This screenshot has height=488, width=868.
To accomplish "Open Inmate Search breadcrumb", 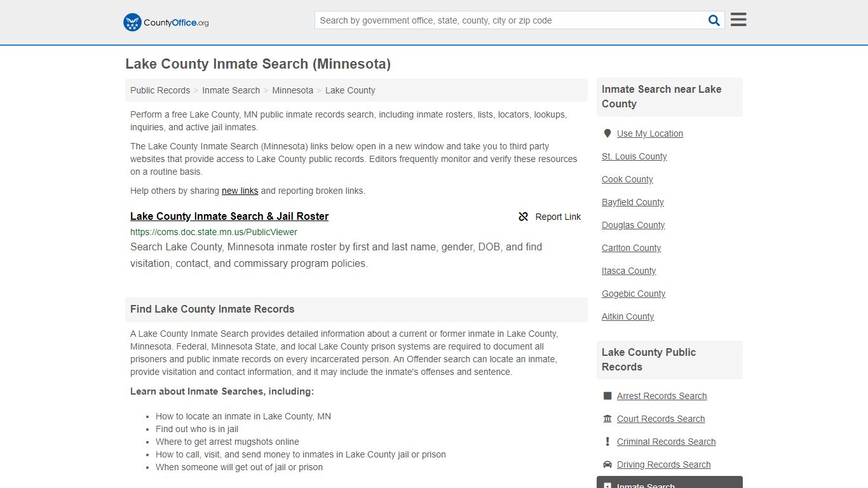I will pos(231,90).
